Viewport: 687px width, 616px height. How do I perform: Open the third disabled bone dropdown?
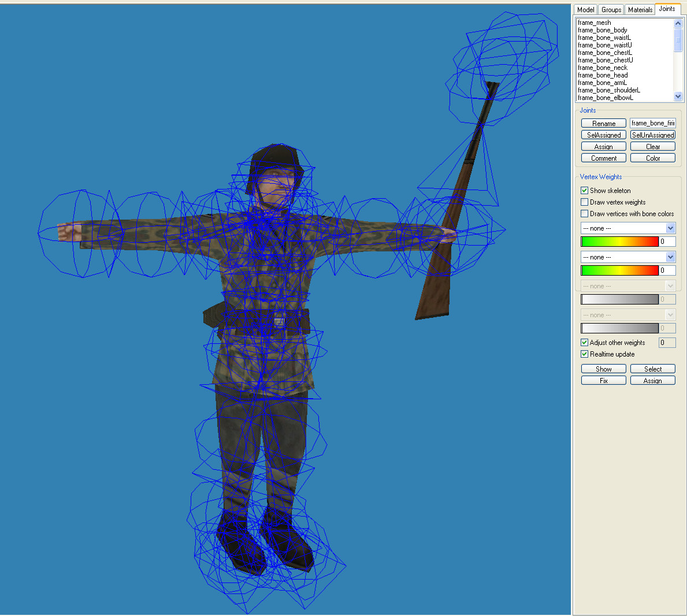click(x=627, y=285)
